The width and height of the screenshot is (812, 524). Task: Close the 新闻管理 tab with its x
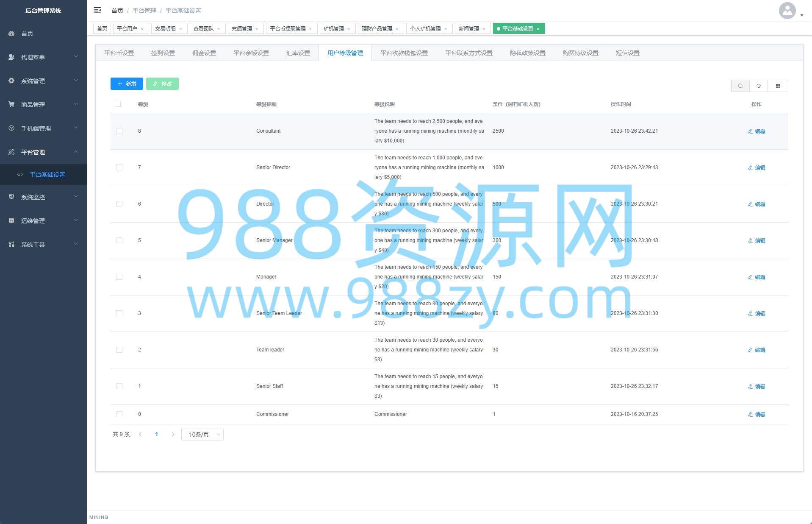pos(484,29)
